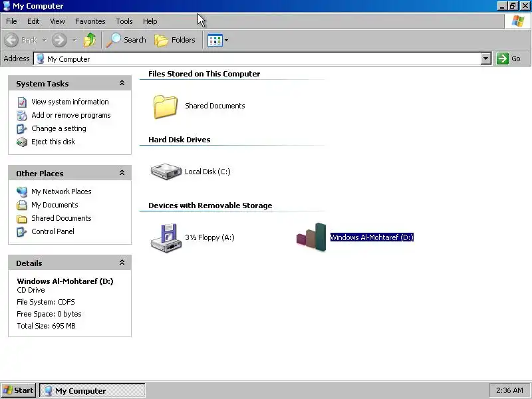This screenshot has width=532, height=399.
Task: Open the Views dropdown arrow
Action: tap(226, 41)
